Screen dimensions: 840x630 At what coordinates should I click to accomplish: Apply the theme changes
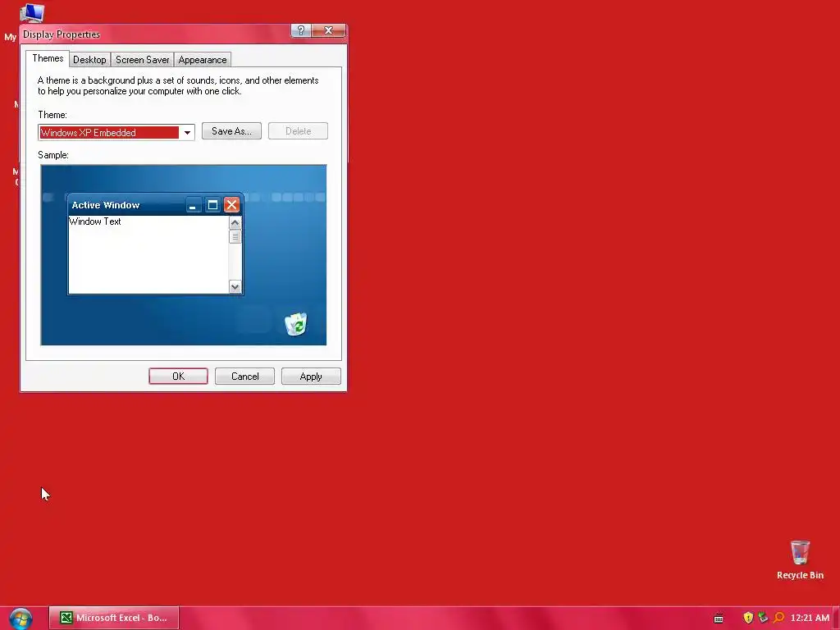pos(311,376)
